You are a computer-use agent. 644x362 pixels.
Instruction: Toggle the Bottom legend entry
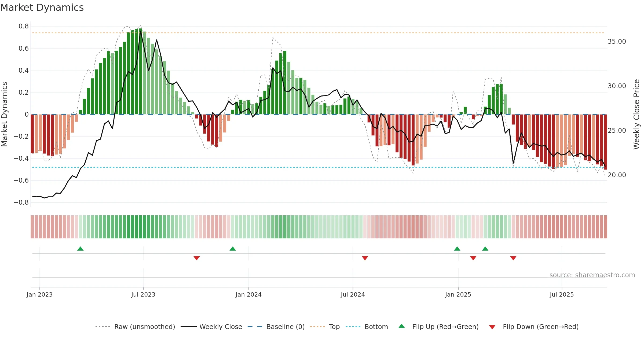coord(367,327)
